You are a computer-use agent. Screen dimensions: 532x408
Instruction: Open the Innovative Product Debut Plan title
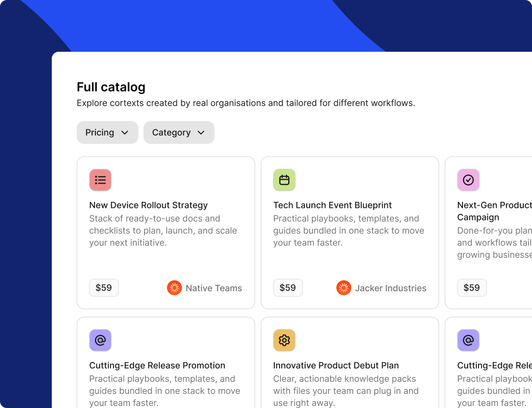click(336, 366)
